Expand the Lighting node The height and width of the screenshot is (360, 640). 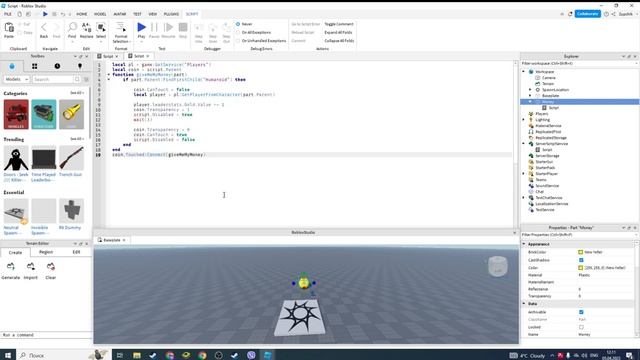pos(524,120)
